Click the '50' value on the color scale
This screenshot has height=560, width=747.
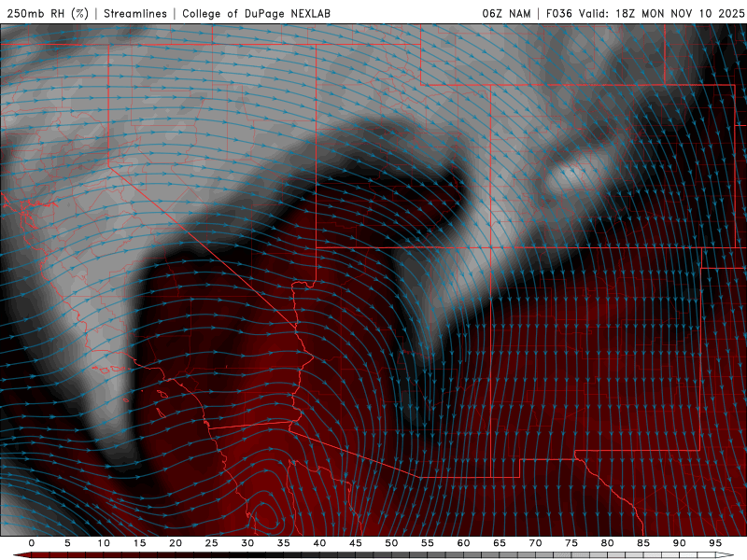pyautogui.click(x=391, y=543)
